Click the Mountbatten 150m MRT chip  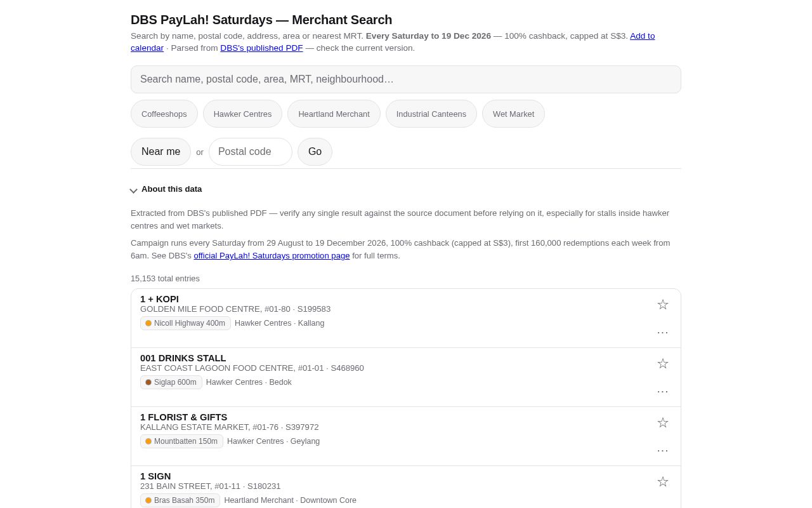point(181,441)
